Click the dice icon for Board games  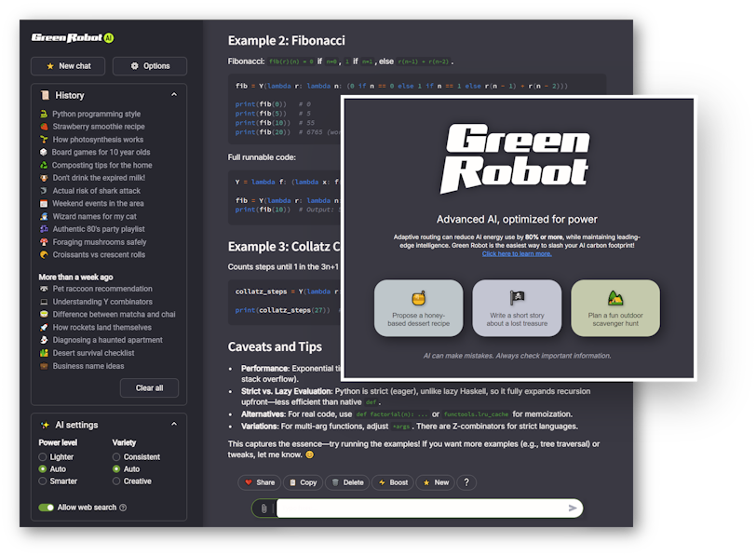(x=44, y=153)
